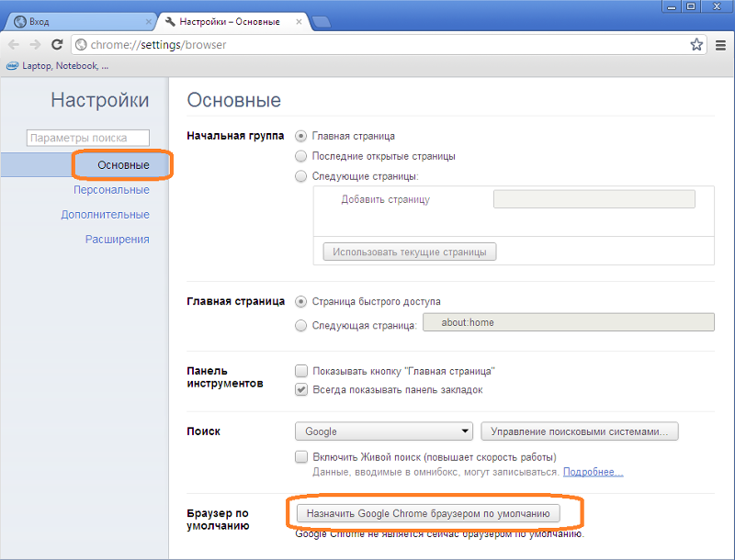Select Последние открытые страницы radio option
This screenshot has height=560, width=735.
[x=300, y=156]
